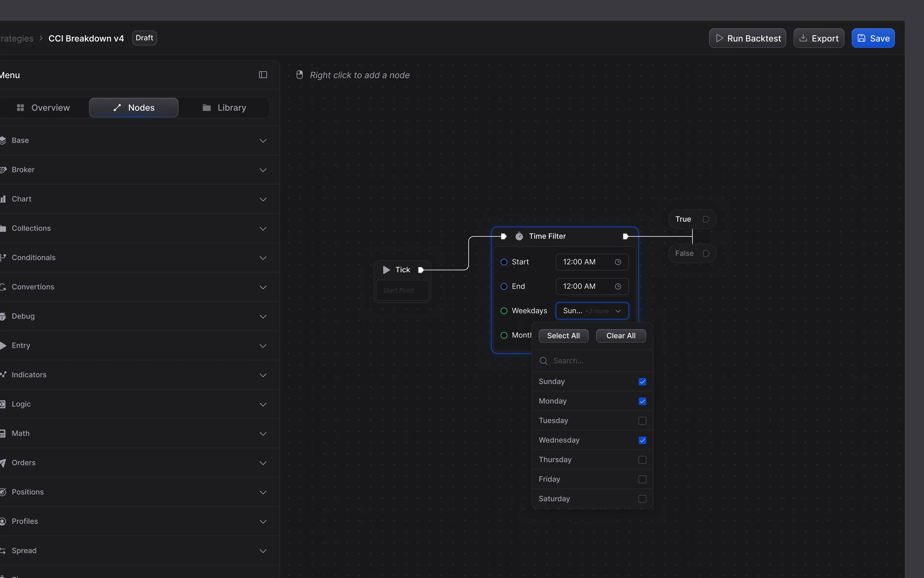Screen dimensions: 924x578
Task: Click the Time Filter stopwatch icon
Action: (x=519, y=236)
